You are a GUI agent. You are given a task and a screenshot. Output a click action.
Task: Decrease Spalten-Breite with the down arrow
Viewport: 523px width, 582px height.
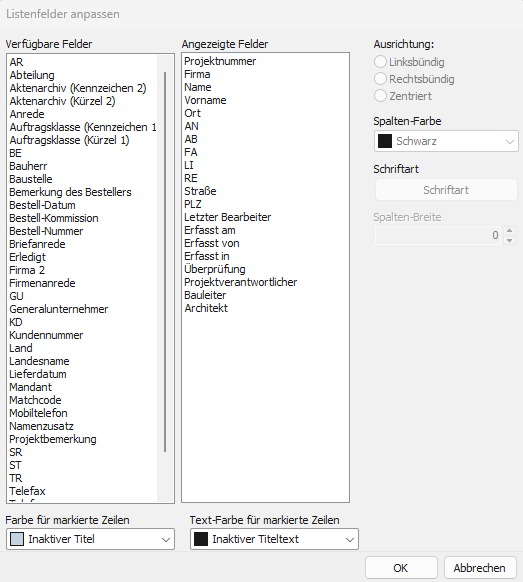click(510, 241)
